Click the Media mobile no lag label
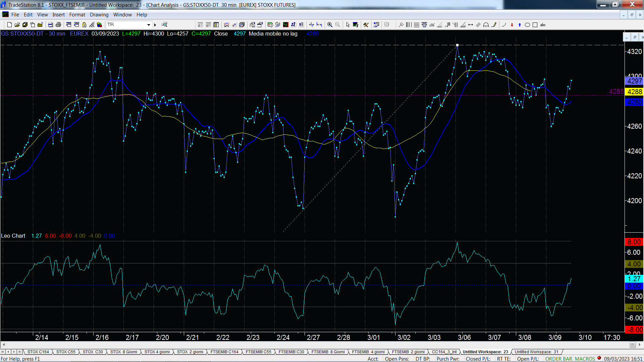The height and width of the screenshot is (362, 644). pyautogui.click(x=273, y=34)
